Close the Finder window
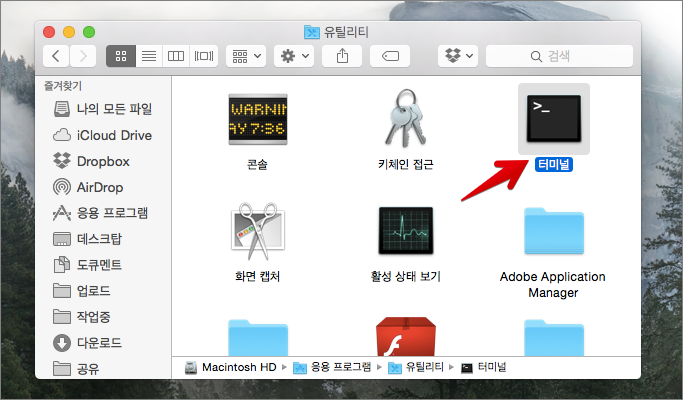 (x=49, y=32)
